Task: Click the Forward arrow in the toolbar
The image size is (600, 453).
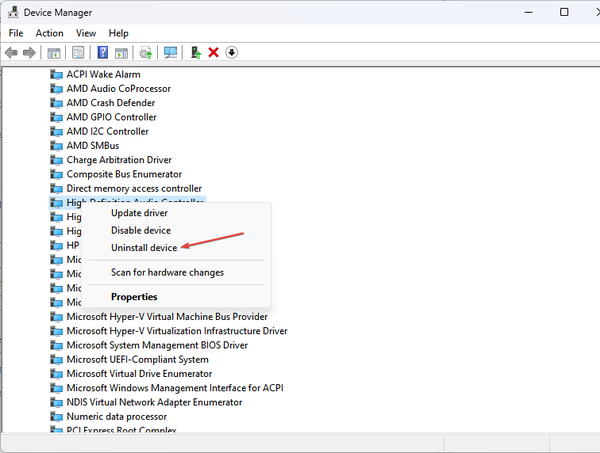Action: [x=29, y=52]
